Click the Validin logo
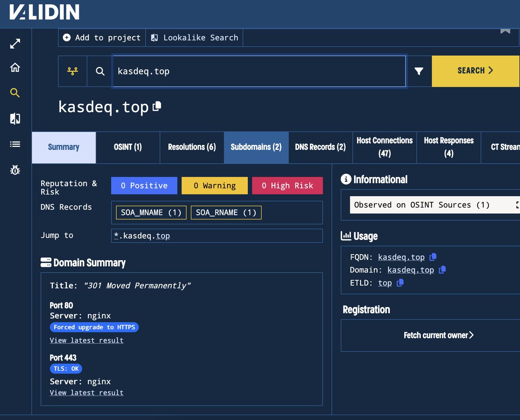 pyautogui.click(x=44, y=12)
